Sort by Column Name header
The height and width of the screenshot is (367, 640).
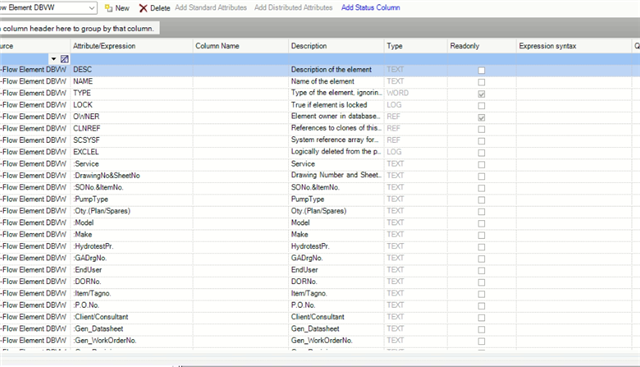(241, 46)
